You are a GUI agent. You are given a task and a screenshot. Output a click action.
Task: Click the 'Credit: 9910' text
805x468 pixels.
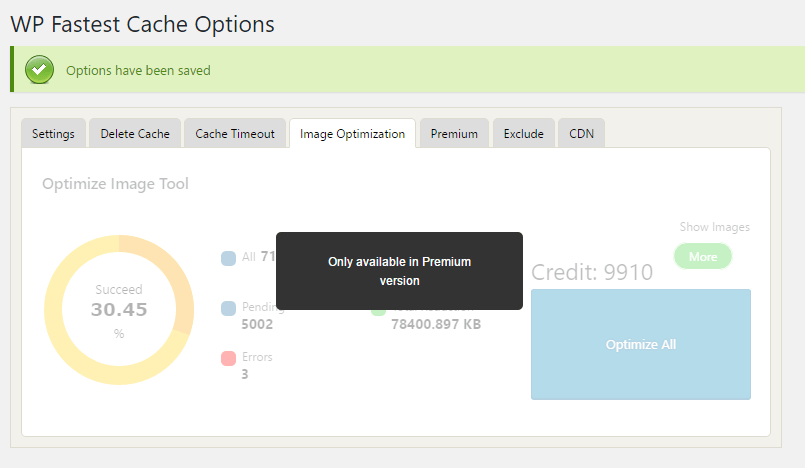click(x=592, y=272)
